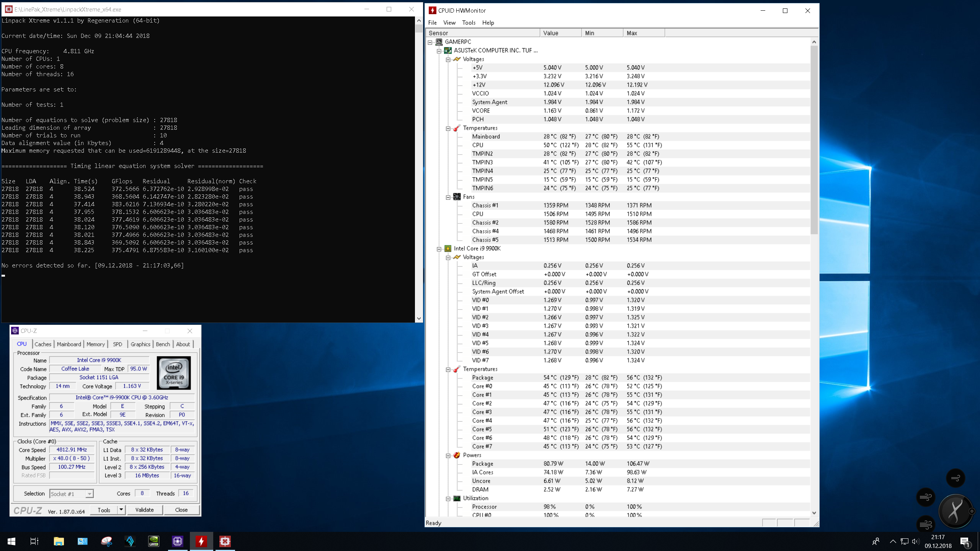Click the Tools button in CPU-Z

pyautogui.click(x=104, y=510)
